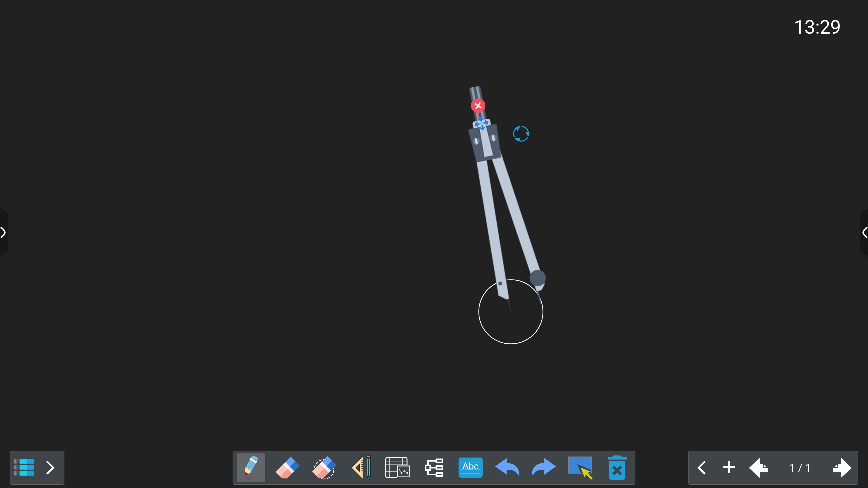Expand the left side panel
868x488 pixels.
point(3,232)
